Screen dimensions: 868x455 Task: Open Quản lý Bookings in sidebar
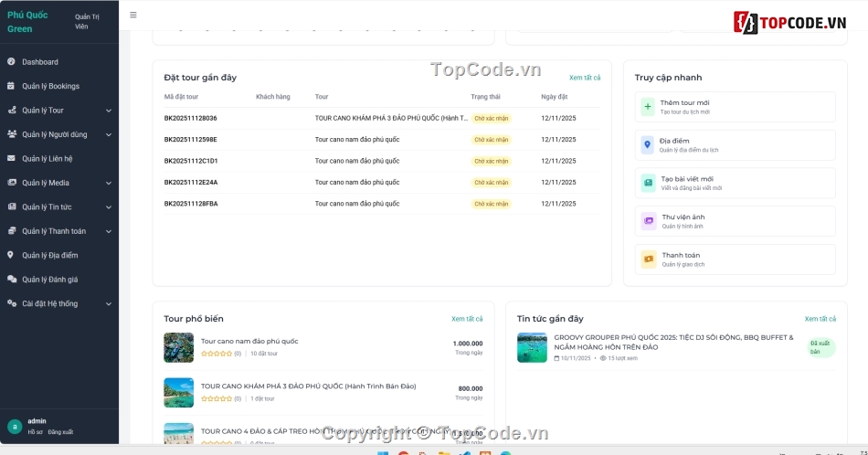(x=50, y=86)
